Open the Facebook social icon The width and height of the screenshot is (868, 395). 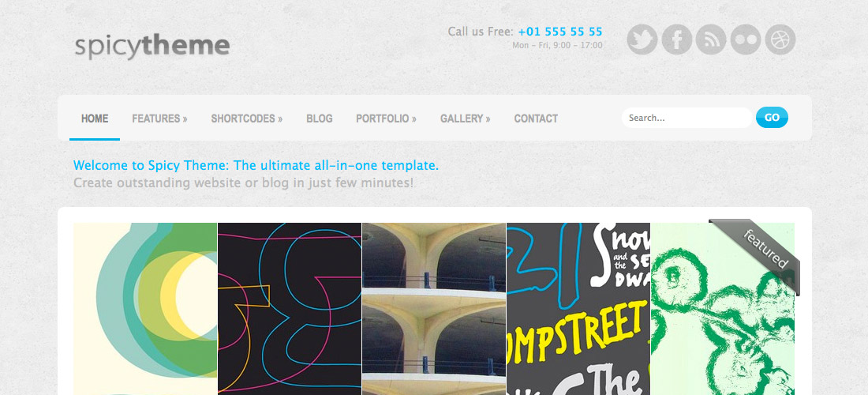[x=676, y=39]
